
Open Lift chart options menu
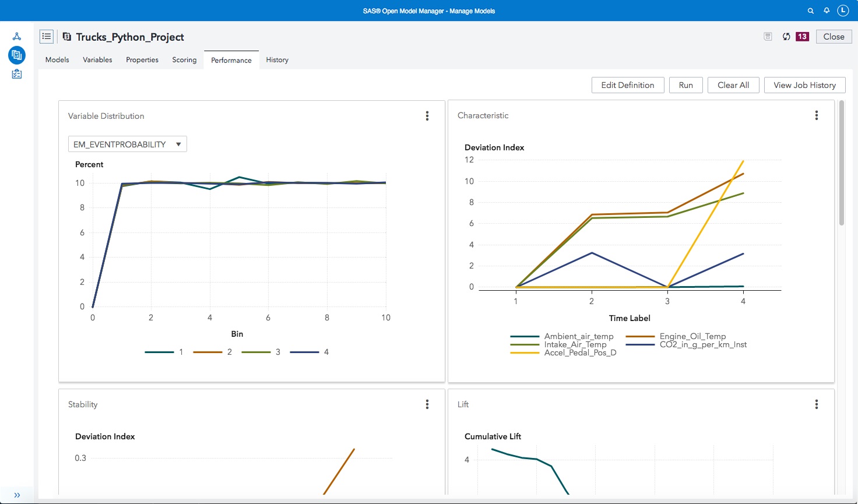[817, 404]
